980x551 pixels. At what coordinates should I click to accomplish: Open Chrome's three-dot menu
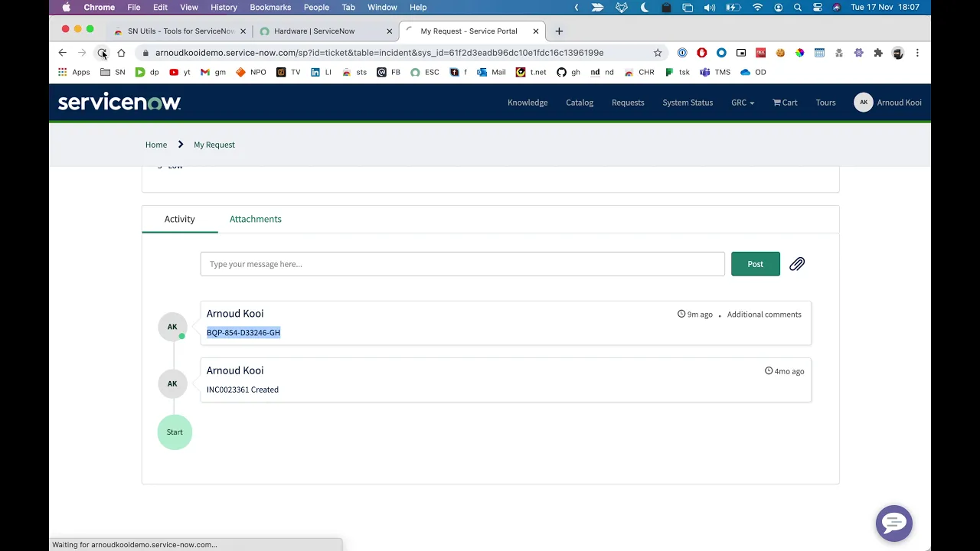coord(917,53)
